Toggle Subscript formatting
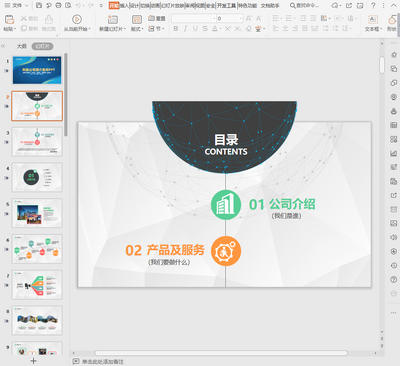Screen dimensions: 400x366 [238, 29]
